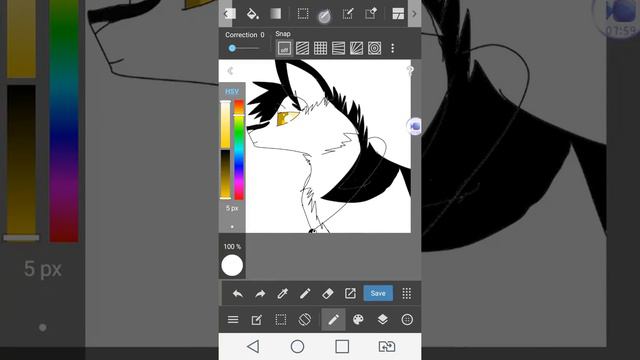
Task: Select the Eraser in the shortcut bar
Action: tap(327, 293)
